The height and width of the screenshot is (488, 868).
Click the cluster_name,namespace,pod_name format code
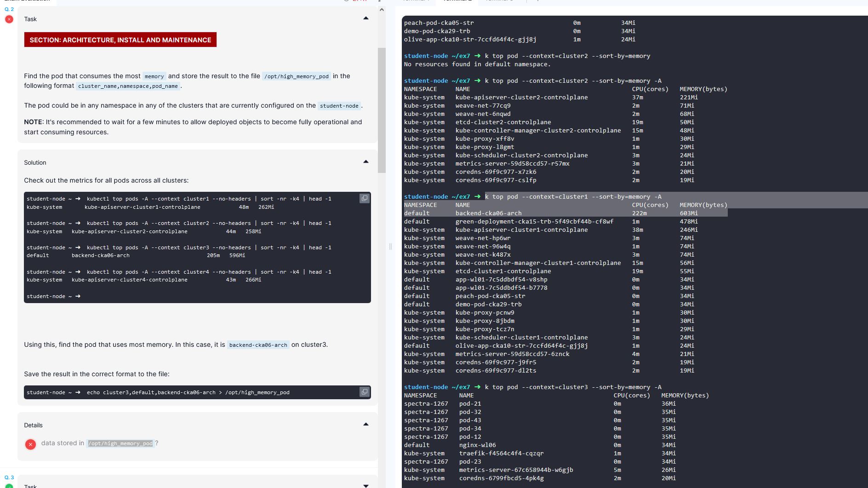[128, 86]
